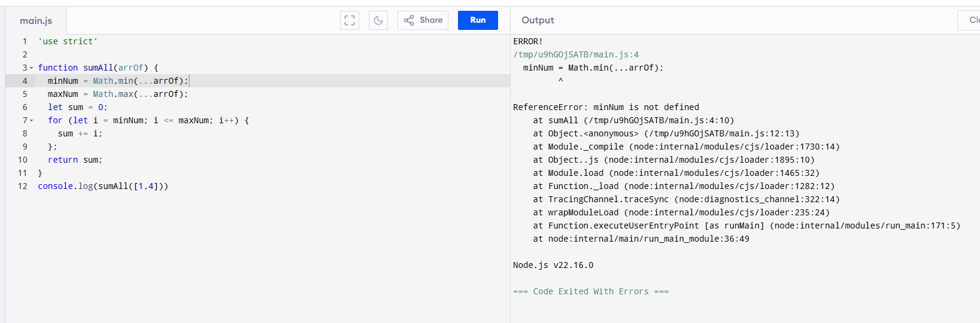Click the Share button
This screenshot has width=980, height=323.
coord(423,20)
